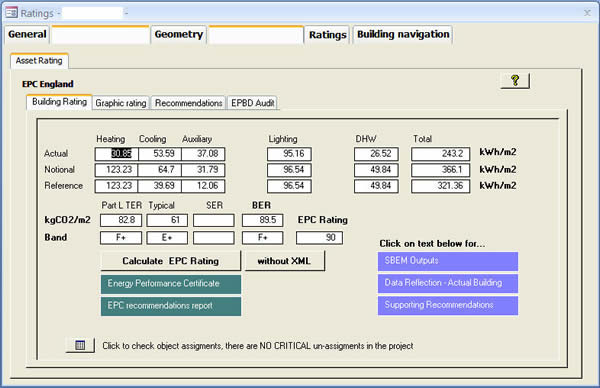Click the Notional Auxiliary field 31.79

(x=203, y=170)
